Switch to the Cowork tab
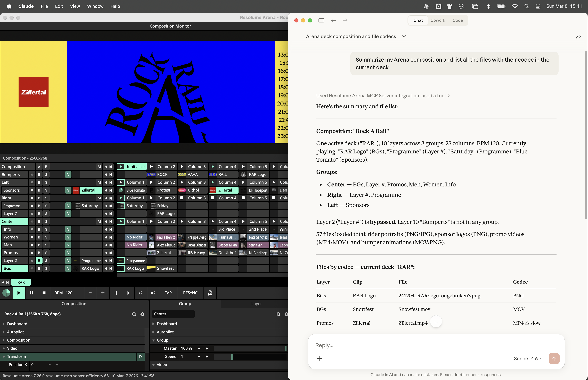This screenshot has height=380, width=588. click(x=437, y=20)
